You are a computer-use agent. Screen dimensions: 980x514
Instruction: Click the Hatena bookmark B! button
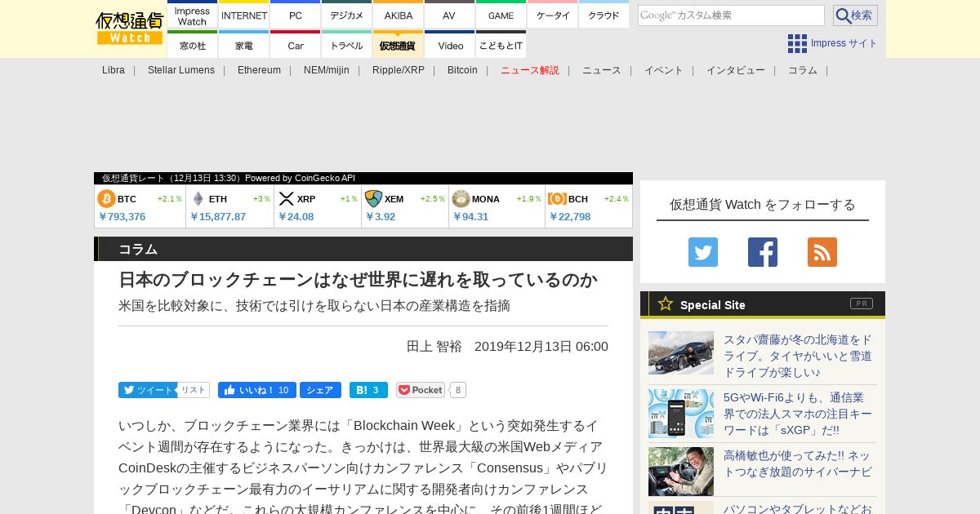368,390
